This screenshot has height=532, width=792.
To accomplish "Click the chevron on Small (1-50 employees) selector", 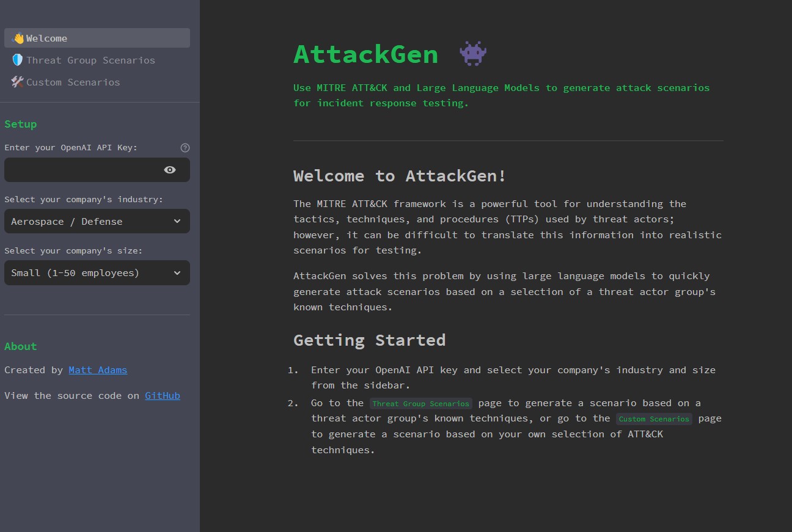I will [x=177, y=272].
